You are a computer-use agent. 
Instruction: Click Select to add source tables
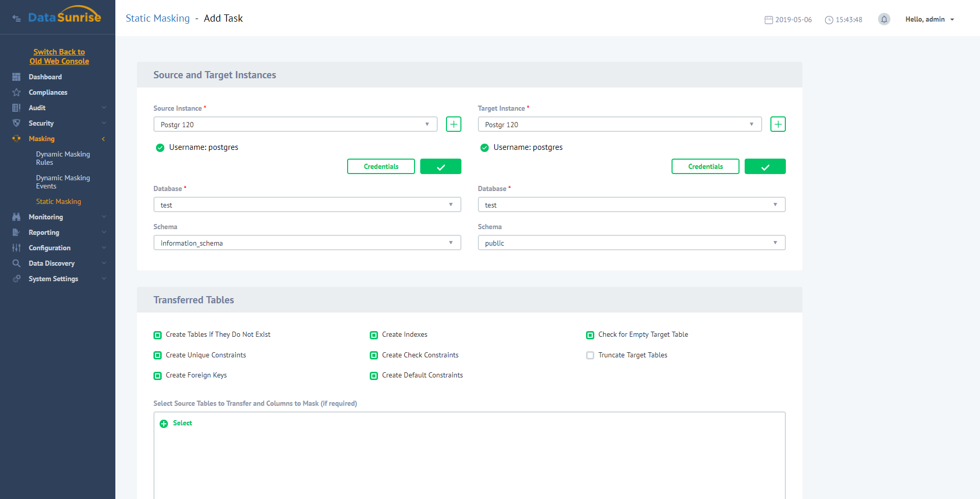(177, 423)
